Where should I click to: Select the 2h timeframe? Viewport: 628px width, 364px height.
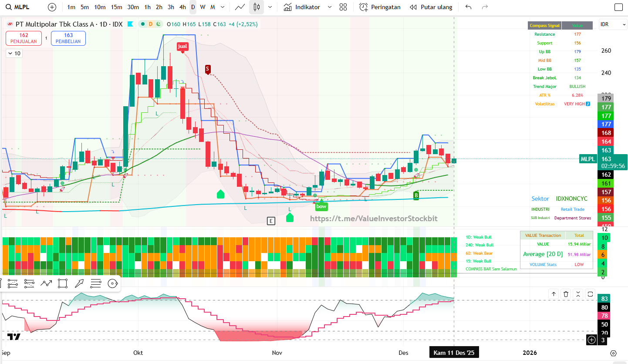(x=159, y=7)
